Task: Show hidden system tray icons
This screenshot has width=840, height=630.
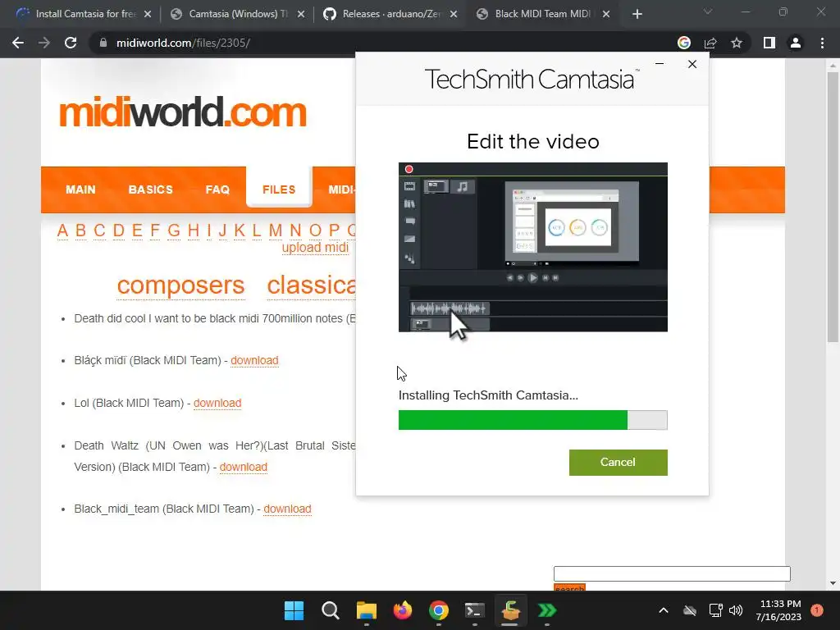Action: click(x=663, y=610)
